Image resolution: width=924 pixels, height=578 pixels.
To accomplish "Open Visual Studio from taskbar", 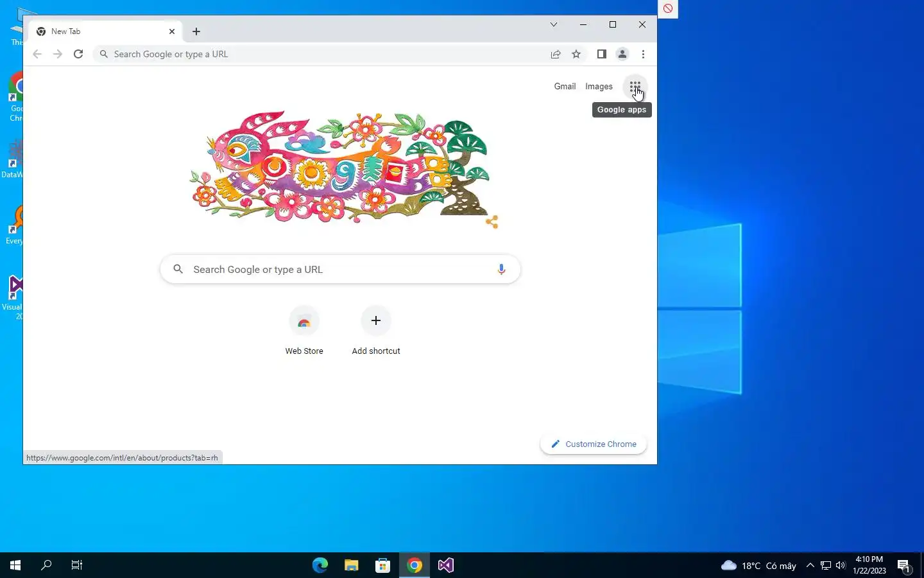I will click(445, 565).
